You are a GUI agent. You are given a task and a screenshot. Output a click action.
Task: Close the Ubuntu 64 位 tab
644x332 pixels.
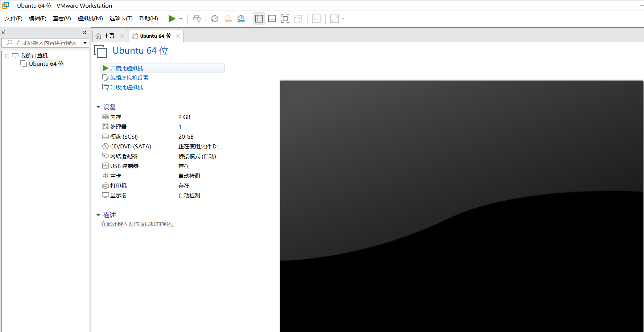click(x=178, y=36)
